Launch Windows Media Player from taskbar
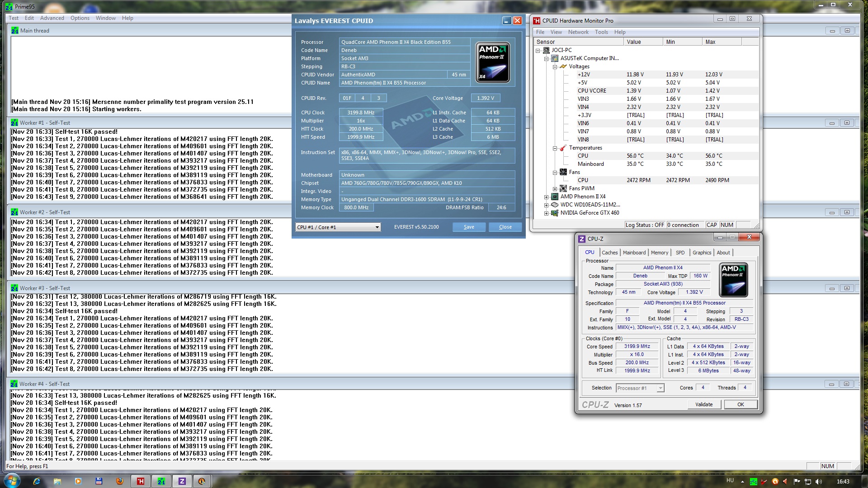This screenshot has height=488, width=868. (78, 481)
